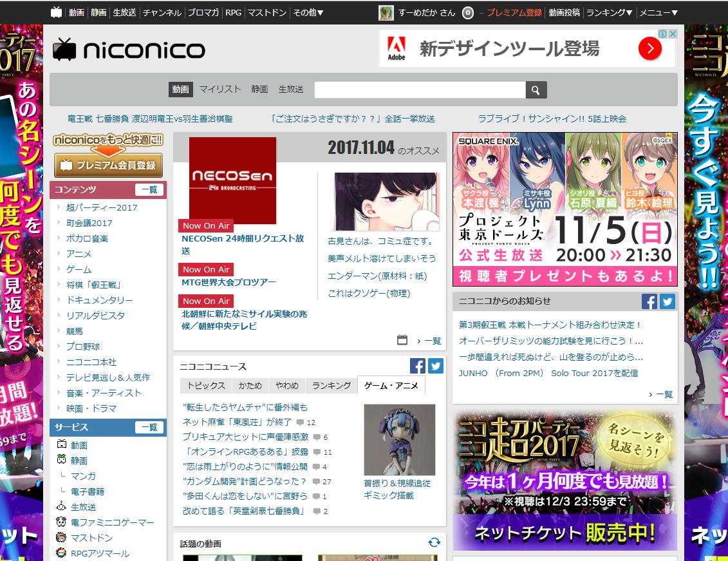This screenshot has height=561, width=728.
Task: Click the Adobe ad red arrow button
Action: (649, 48)
